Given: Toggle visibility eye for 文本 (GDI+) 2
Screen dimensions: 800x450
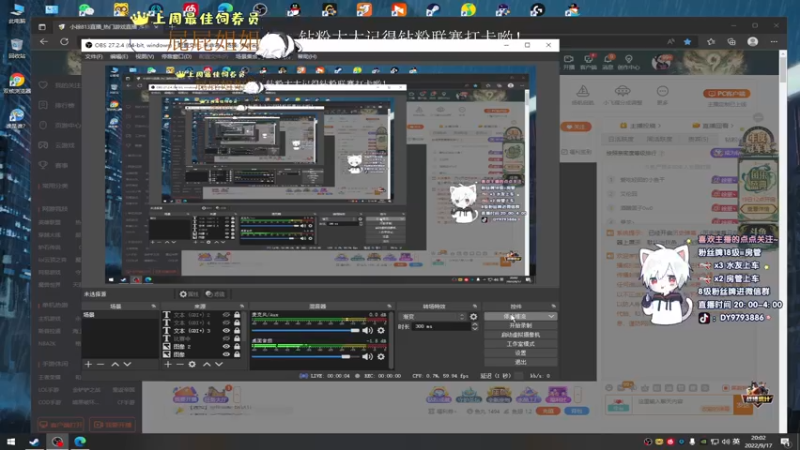Looking at the screenshot, I should (x=226, y=315).
